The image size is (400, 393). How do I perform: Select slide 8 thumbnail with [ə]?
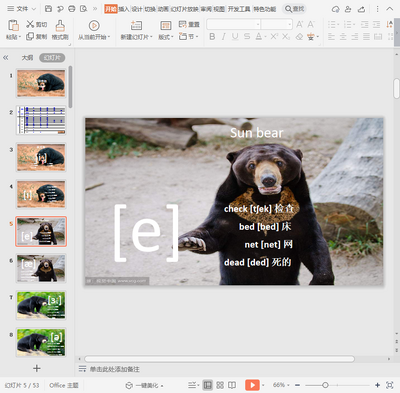(x=41, y=342)
